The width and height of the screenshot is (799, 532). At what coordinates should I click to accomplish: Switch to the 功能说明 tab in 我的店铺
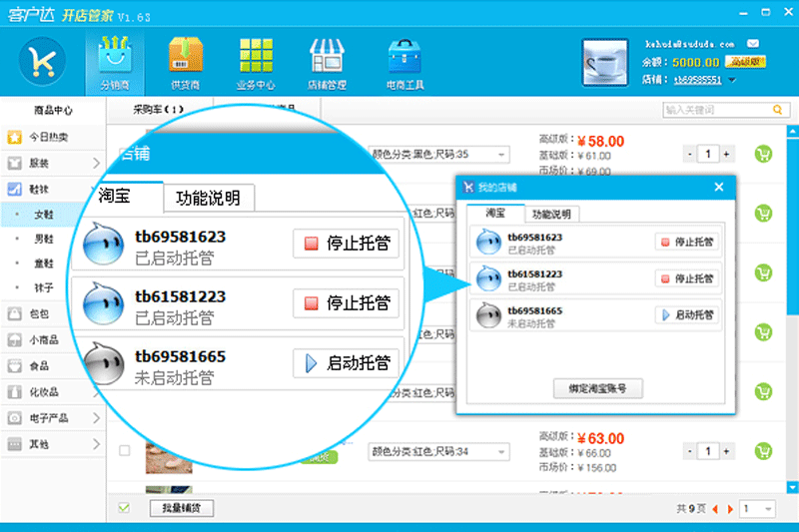tap(551, 214)
